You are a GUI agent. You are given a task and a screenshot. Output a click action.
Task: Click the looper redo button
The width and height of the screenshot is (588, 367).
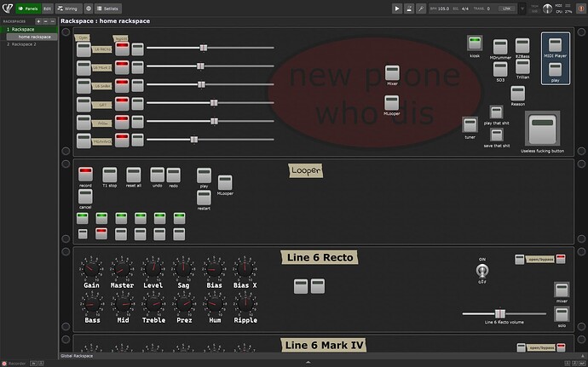pyautogui.click(x=173, y=175)
